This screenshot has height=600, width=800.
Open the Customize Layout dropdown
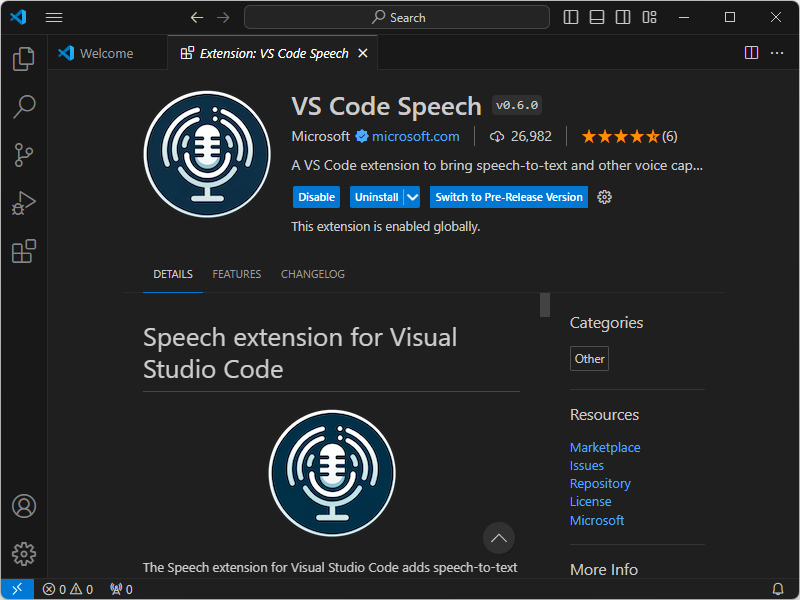point(649,17)
